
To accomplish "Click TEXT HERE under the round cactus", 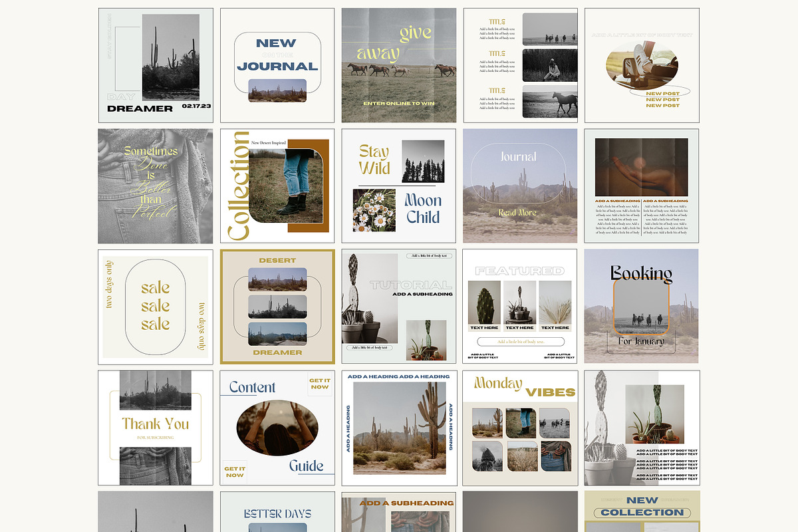I will tap(484, 328).
